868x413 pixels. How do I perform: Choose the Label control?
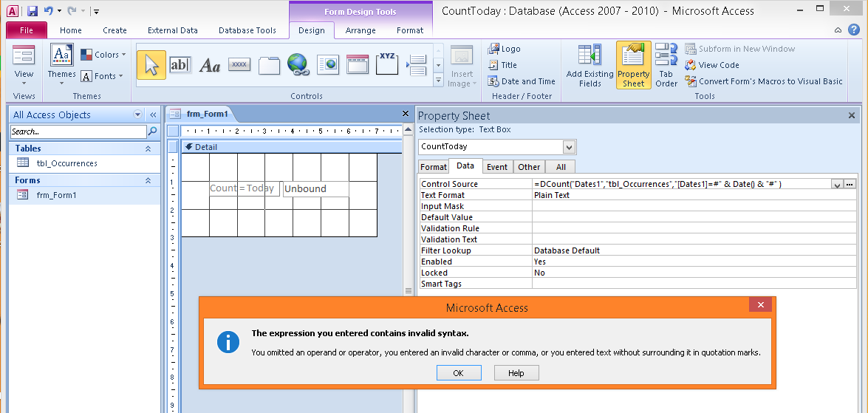[210, 65]
